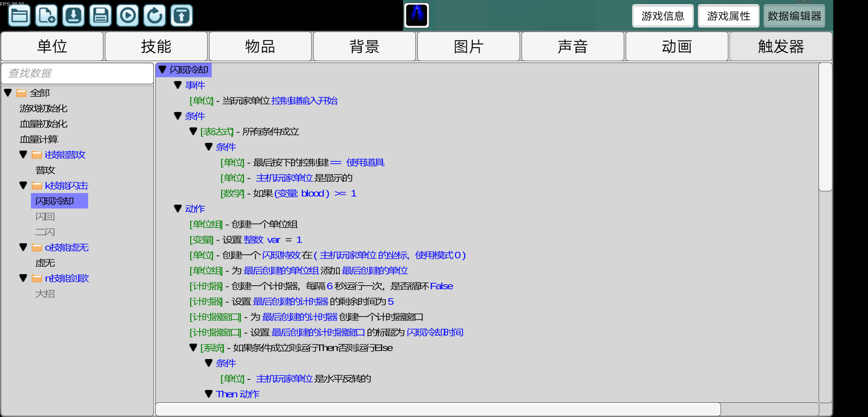Select the 创建一个单位组 action row
The height and width of the screenshot is (417, 868).
(243, 224)
